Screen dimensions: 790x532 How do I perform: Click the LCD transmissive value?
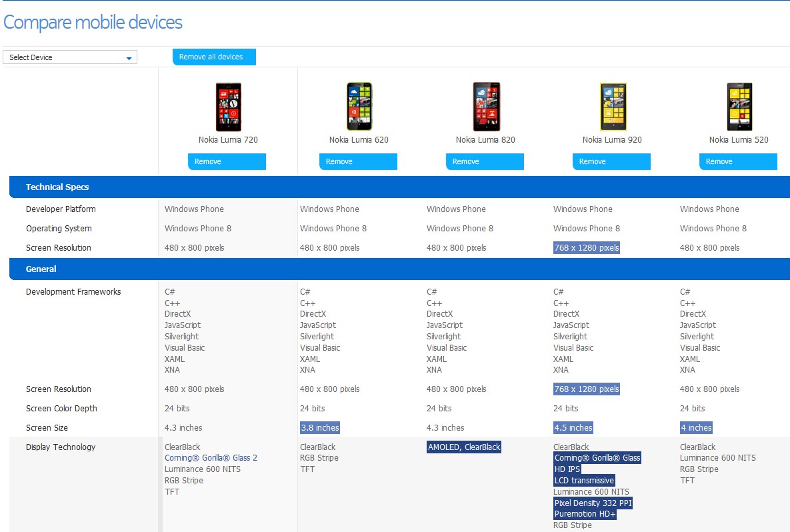coord(584,481)
